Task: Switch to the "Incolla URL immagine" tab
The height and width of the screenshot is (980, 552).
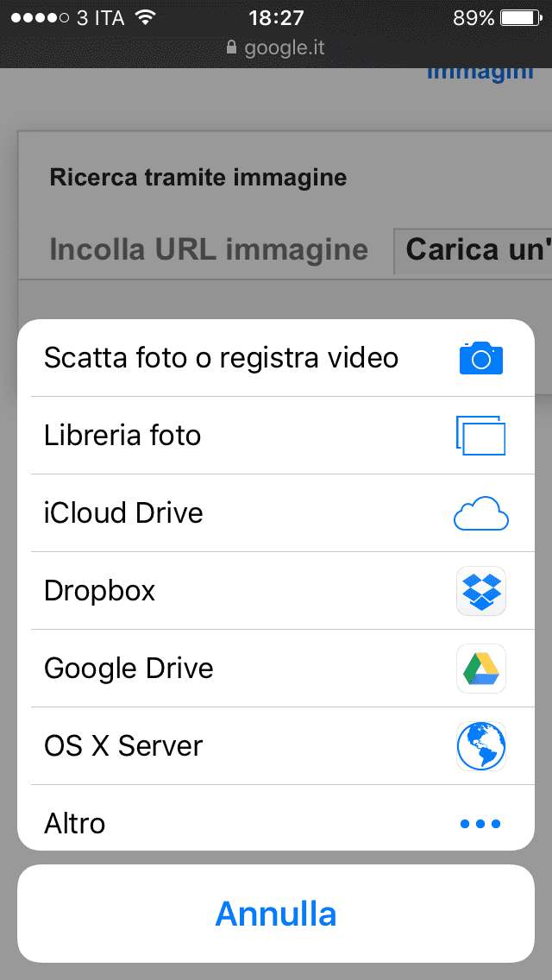Action: pyautogui.click(x=209, y=250)
